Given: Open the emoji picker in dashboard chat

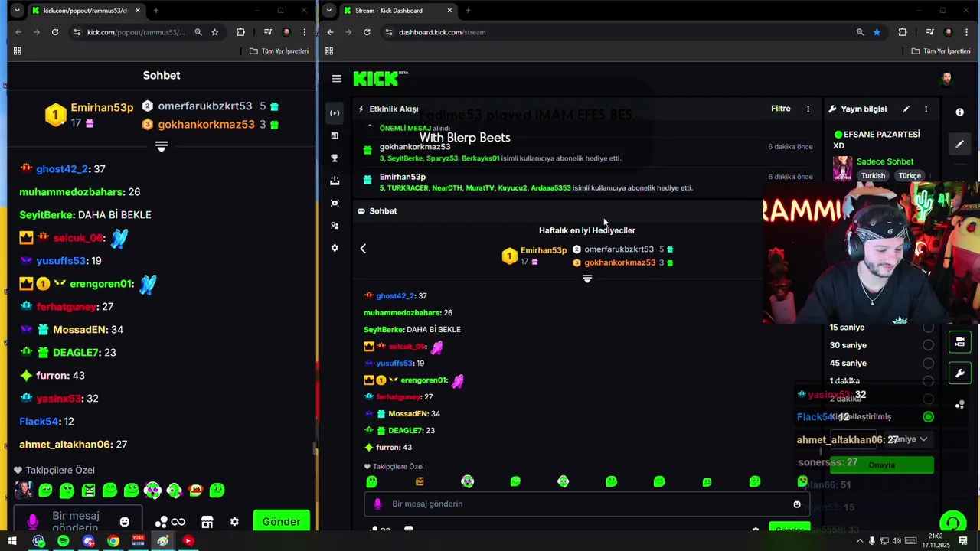Looking at the screenshot, I should pos(797,504).
